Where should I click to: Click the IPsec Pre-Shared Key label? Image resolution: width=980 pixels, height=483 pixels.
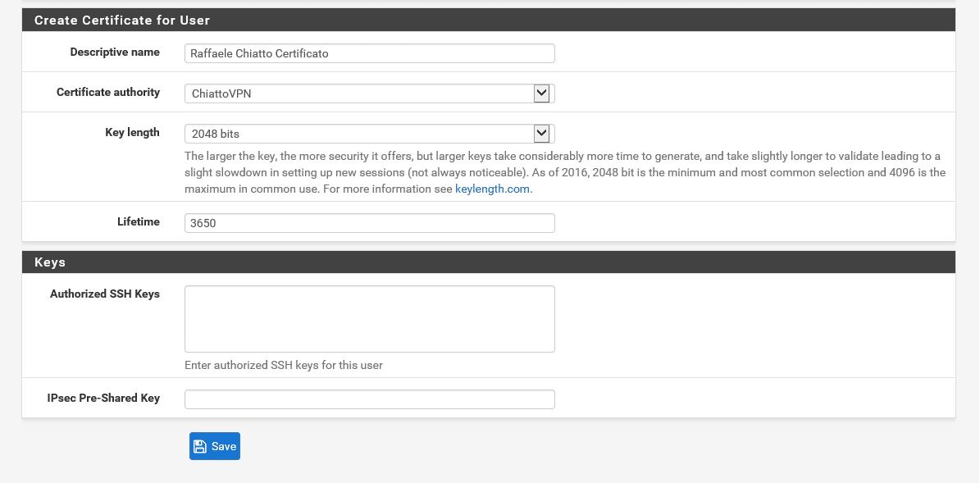[104, 398]
